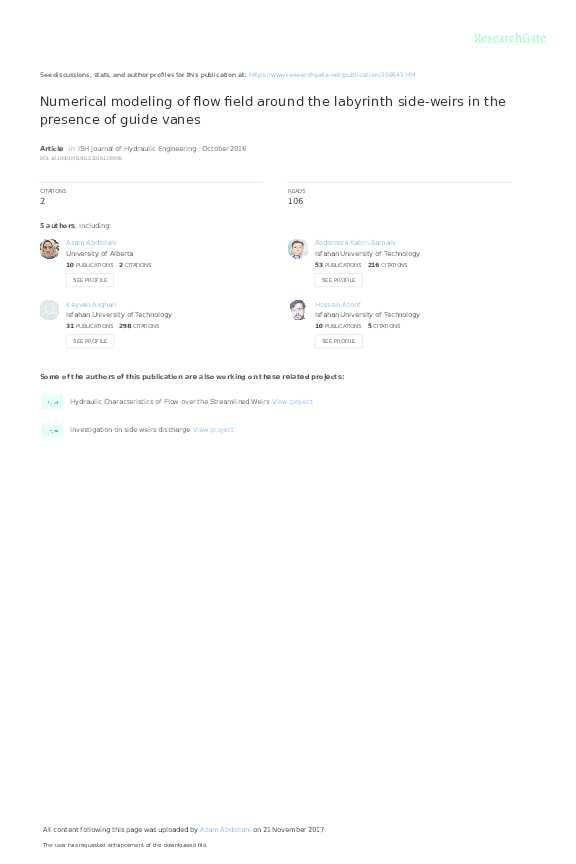Screen dimensions: 576x864
Task: Open Hossein Atoof author link
Action: [x=337, y=304]
